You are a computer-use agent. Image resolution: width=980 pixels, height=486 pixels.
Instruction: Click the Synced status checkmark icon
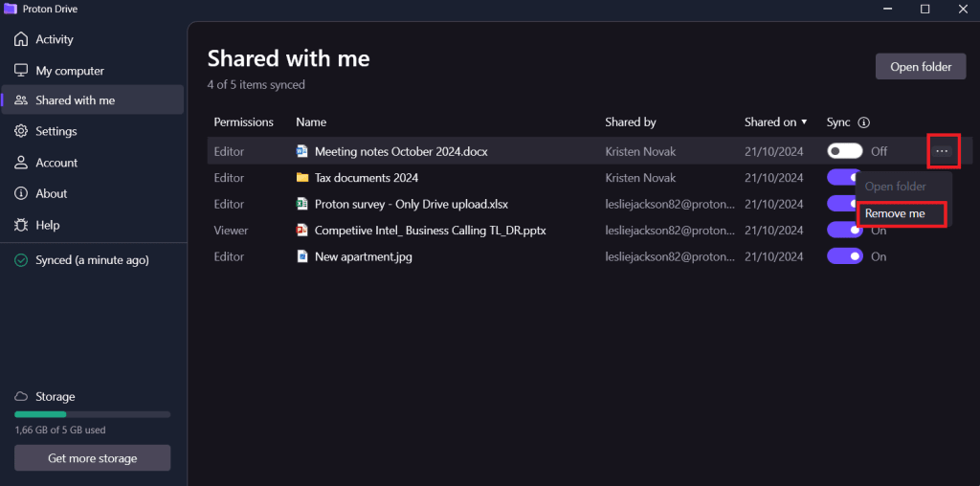pyautogui.click(x=21, y=260)
